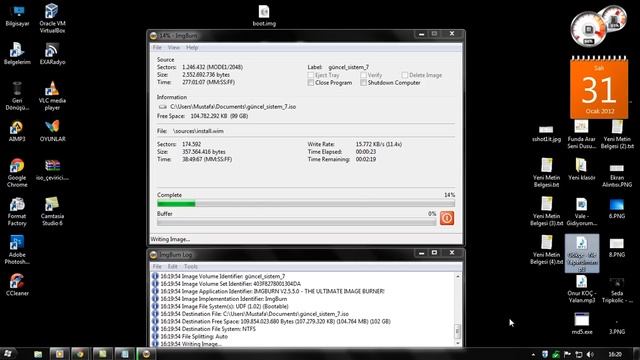Toggle the Delete Image checkbox
640x360 pixels.
click(x=404, y=75)
